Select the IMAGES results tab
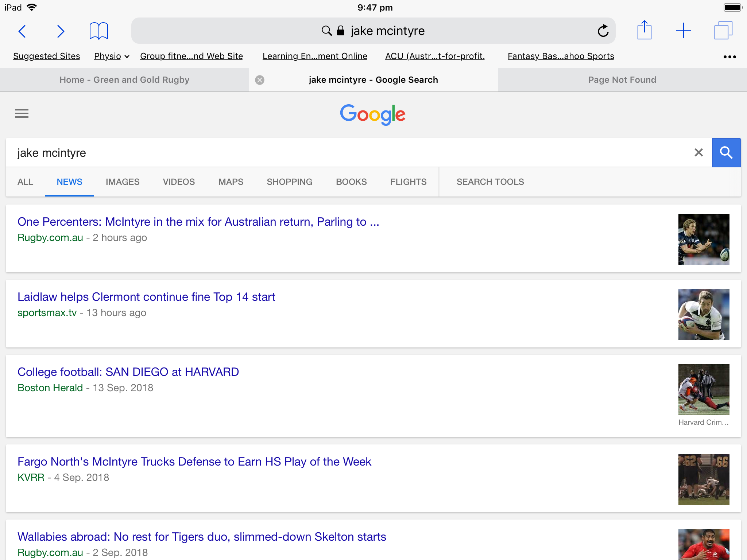The width and height of the screenshot is (747, 560). pos(123,182)
